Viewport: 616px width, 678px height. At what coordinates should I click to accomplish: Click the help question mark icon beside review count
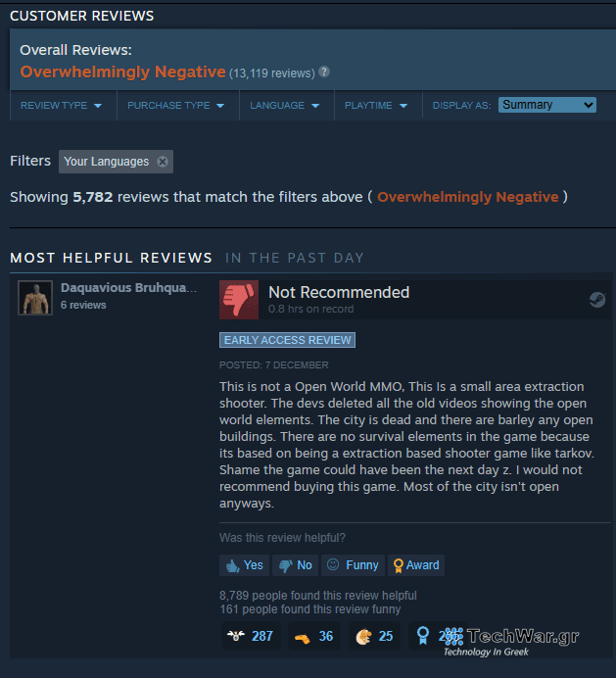324,72
